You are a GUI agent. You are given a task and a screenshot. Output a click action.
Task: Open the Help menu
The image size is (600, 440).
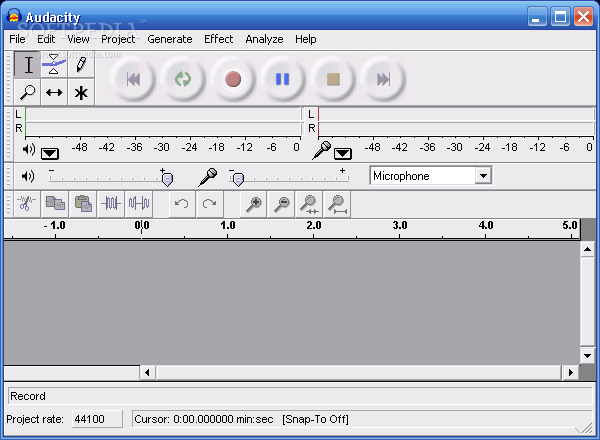305,39
